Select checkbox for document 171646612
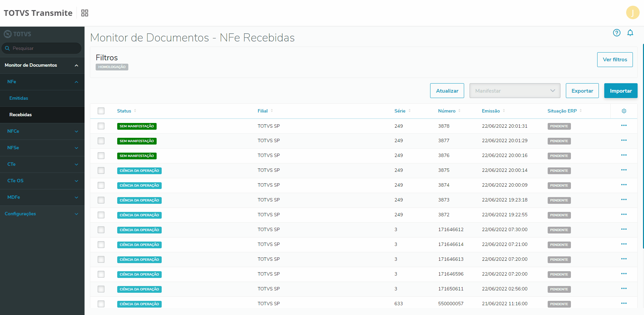The image size is (644, 315). 101,230
